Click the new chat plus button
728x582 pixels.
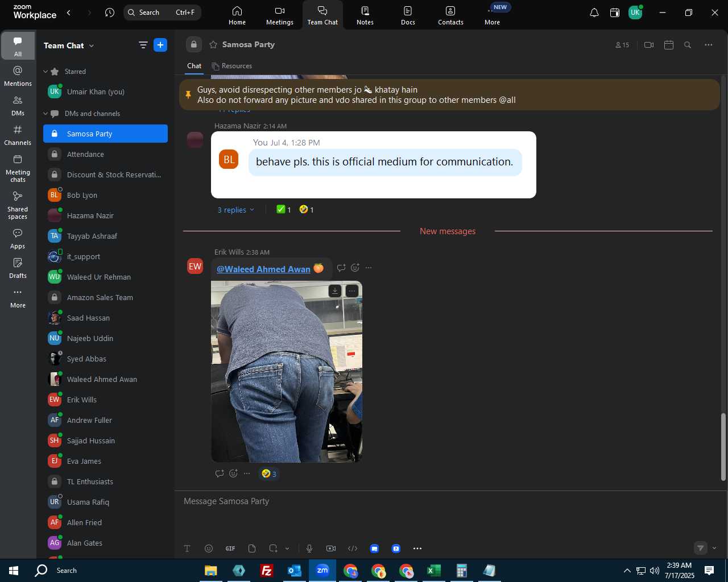click(160, 45)
